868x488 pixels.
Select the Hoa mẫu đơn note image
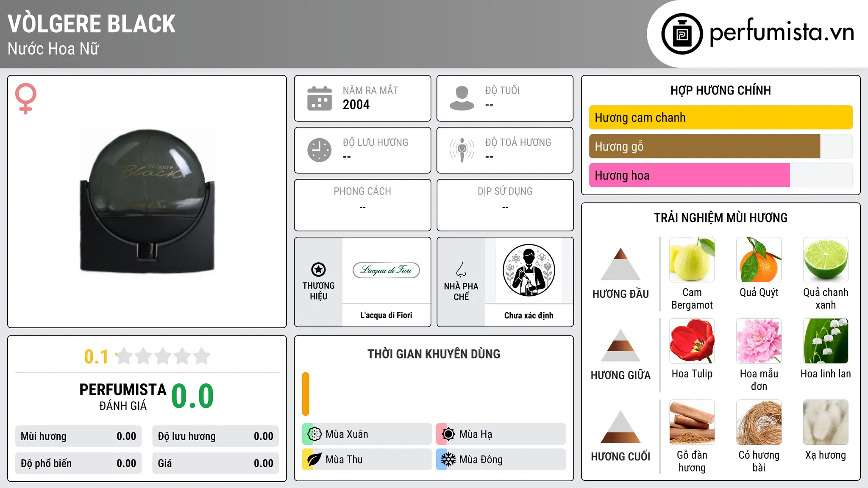click(x=759, y=341)
